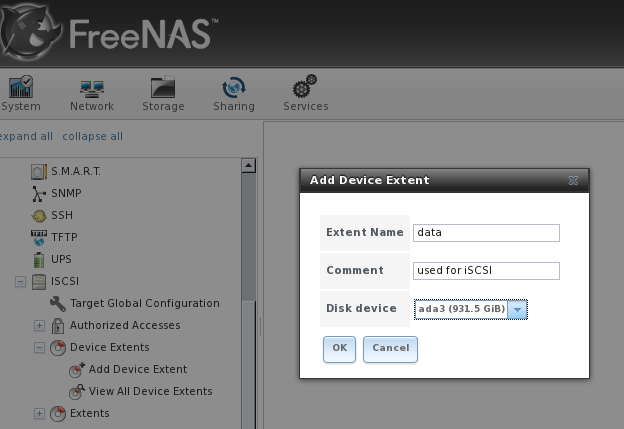Click the Authorized Accesses padlock icon
Screen dimensions: 624x429
click(58, 326)
